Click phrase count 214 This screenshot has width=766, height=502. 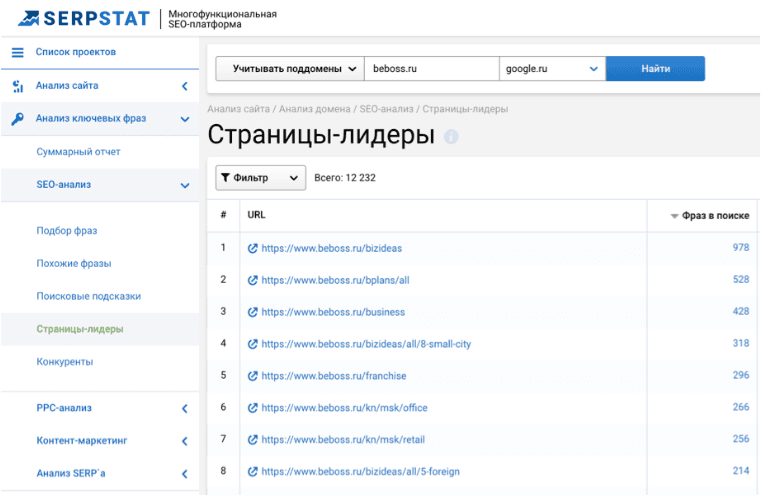[x=741, y=471]
